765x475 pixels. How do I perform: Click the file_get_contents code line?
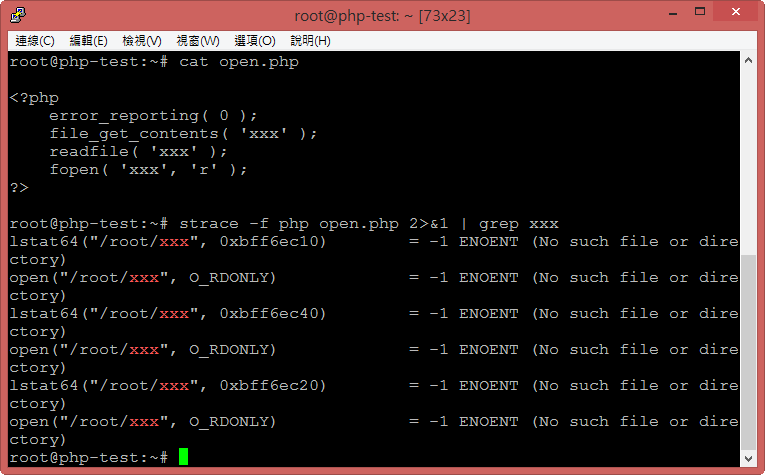point(183,134)
